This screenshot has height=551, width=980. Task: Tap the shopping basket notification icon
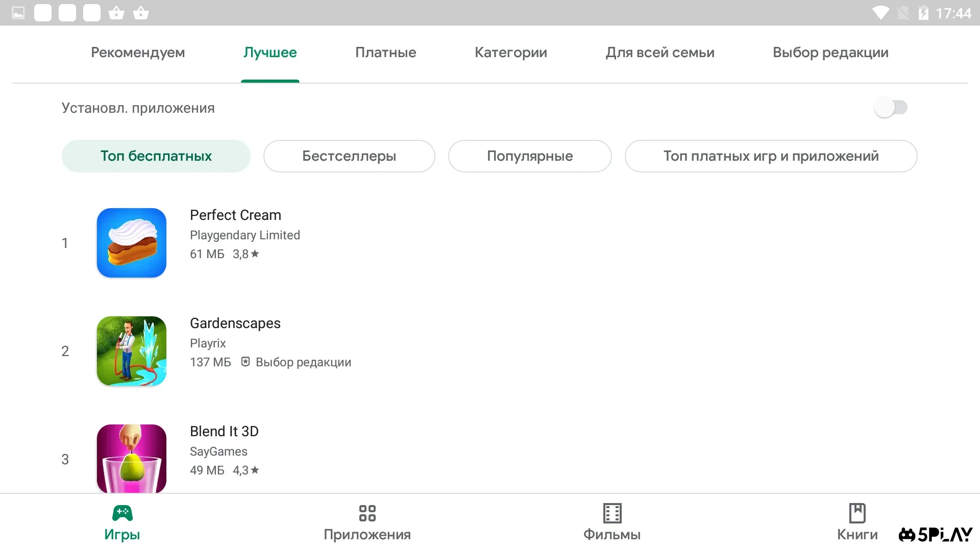point(116,13)
